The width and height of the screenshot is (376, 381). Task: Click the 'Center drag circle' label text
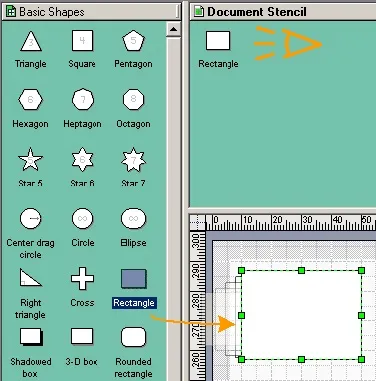(30, 249)
